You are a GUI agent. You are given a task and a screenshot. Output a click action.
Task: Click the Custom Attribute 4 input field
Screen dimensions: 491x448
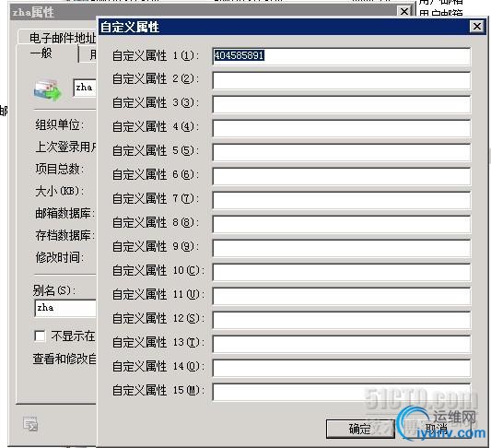coord(342,128)
